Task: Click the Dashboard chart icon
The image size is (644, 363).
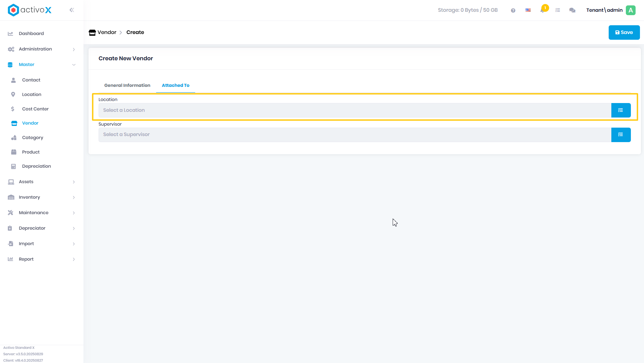Action: tap(10, 34)
